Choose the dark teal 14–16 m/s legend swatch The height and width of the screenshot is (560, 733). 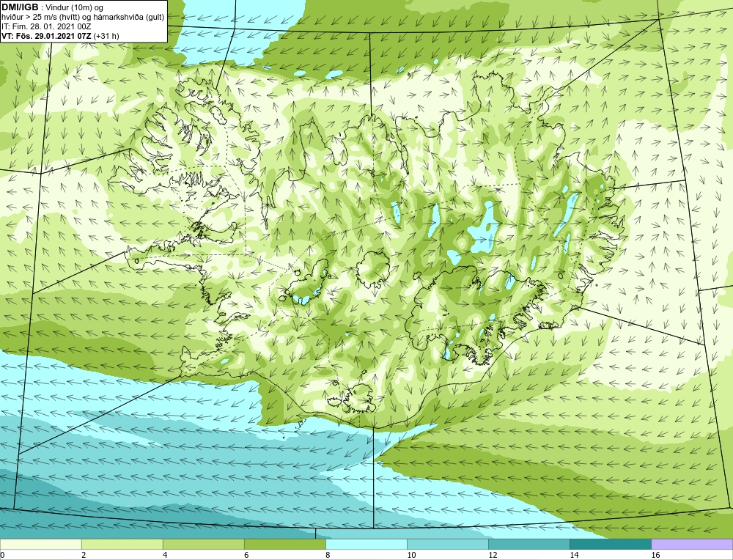[x=610, y=544]
